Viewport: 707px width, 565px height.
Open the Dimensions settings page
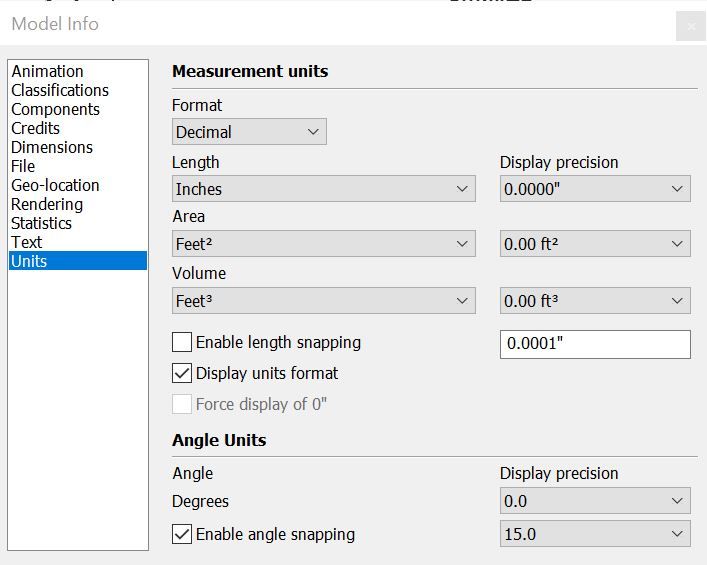(52, 147)
